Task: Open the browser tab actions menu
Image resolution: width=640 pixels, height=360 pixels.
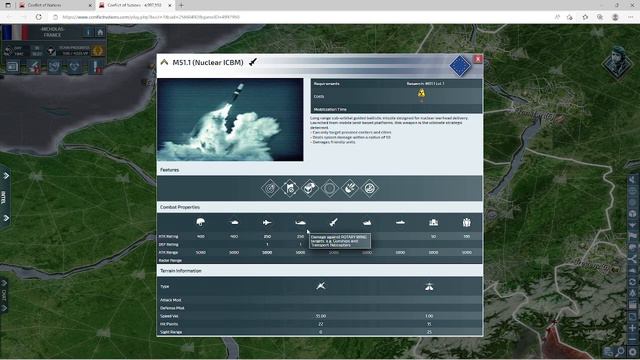Action: 8,5
